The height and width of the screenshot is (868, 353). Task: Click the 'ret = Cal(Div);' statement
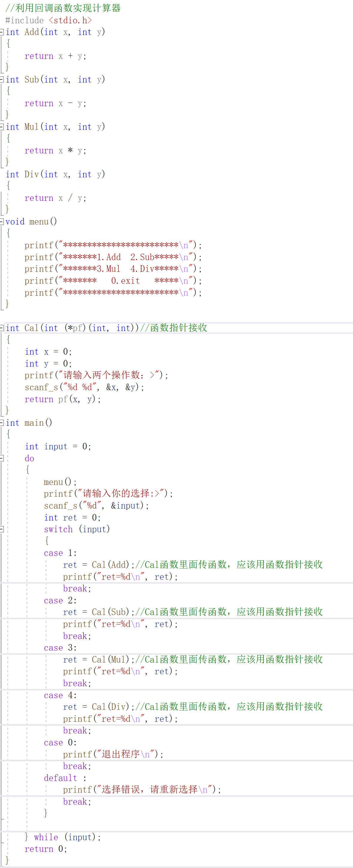pos(99,707)
